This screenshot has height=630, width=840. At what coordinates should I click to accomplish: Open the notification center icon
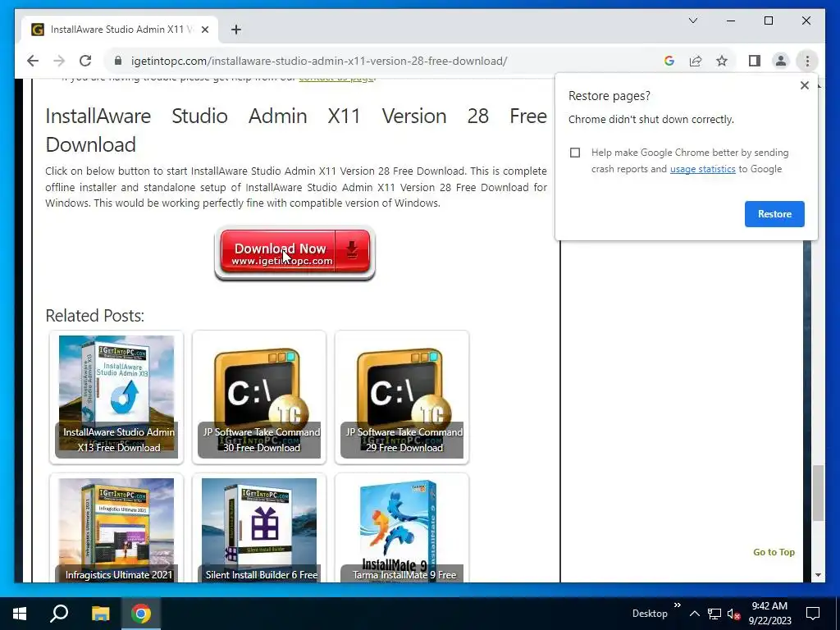coord(813,614)
